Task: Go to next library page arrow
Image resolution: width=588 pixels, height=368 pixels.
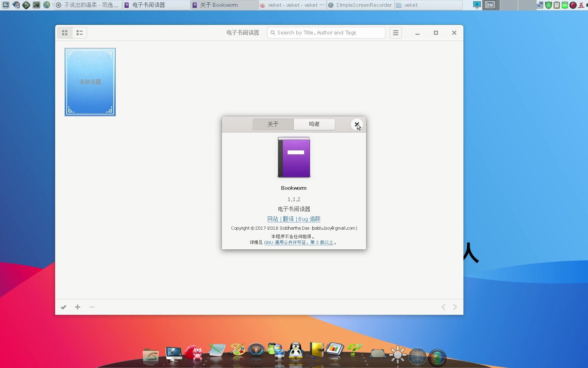Action: 455,307
